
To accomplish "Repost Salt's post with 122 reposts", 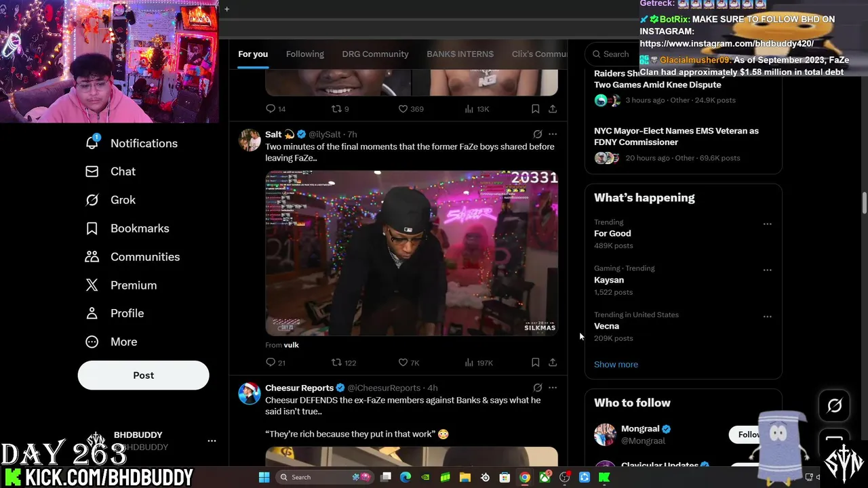I will [343, 363].
